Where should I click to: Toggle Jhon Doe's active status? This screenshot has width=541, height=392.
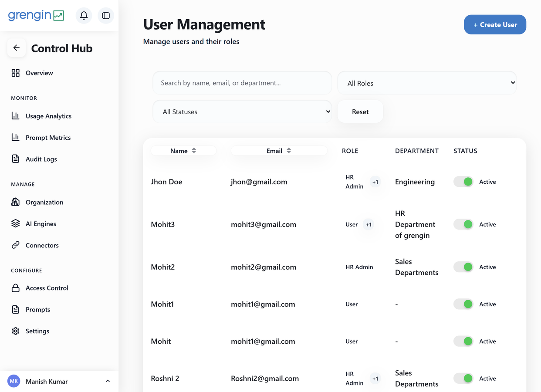point(463,182)
